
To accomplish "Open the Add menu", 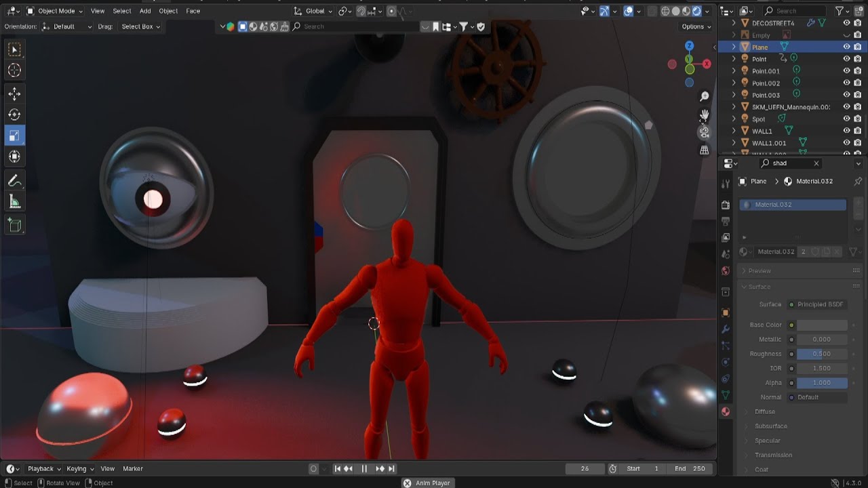I will tap(145, 11).
